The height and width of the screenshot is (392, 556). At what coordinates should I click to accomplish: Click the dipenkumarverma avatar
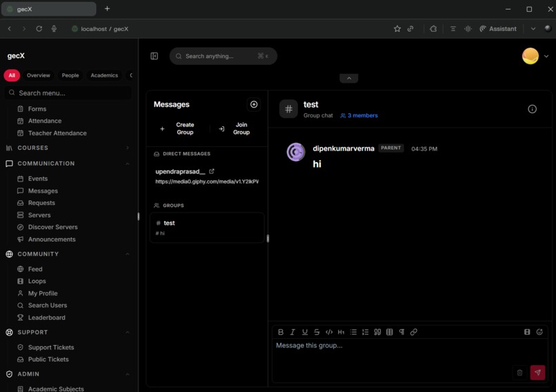(296, 153)
